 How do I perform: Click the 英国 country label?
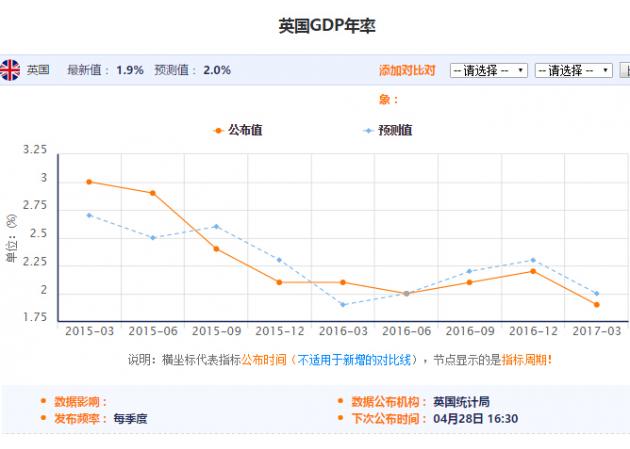[x=38, y=70]
